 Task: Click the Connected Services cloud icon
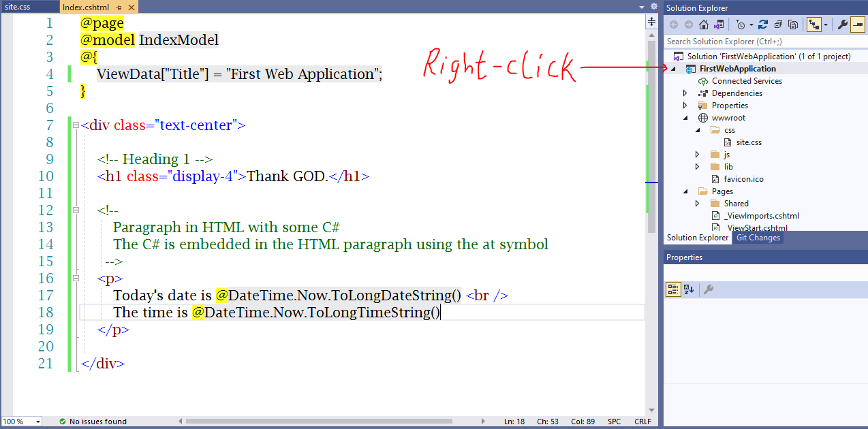[x=703, y=81]
